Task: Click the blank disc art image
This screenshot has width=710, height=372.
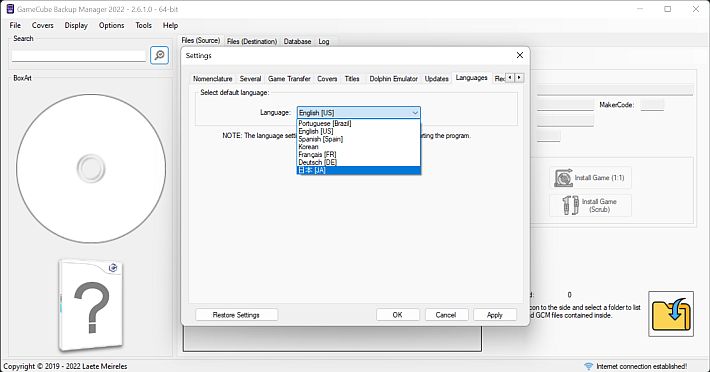Action: 91,168
